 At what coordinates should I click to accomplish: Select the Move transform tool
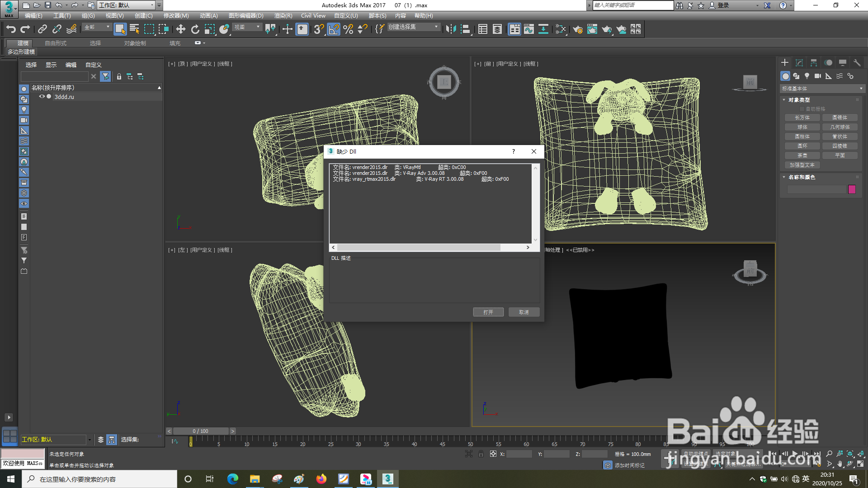(x=180, y=29)
